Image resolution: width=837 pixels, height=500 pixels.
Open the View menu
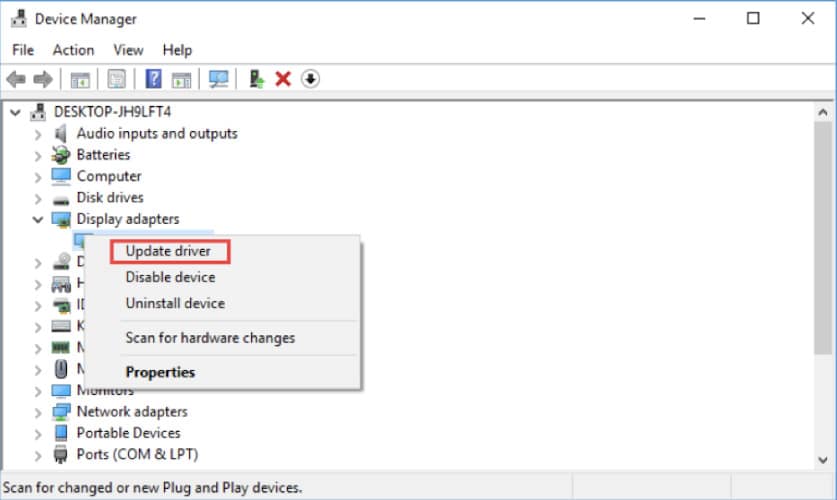click(x=128, y=50)
